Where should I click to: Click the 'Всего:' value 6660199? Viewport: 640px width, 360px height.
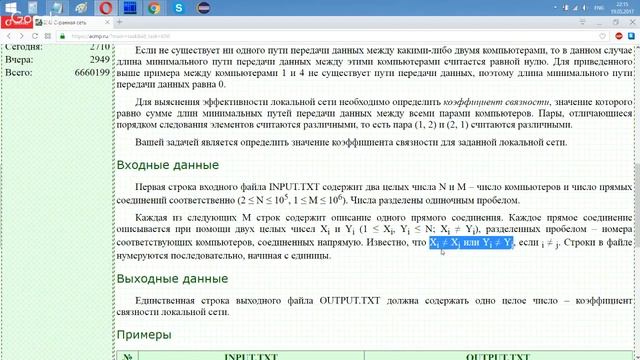pyautogui.click(x=92, y=73)
